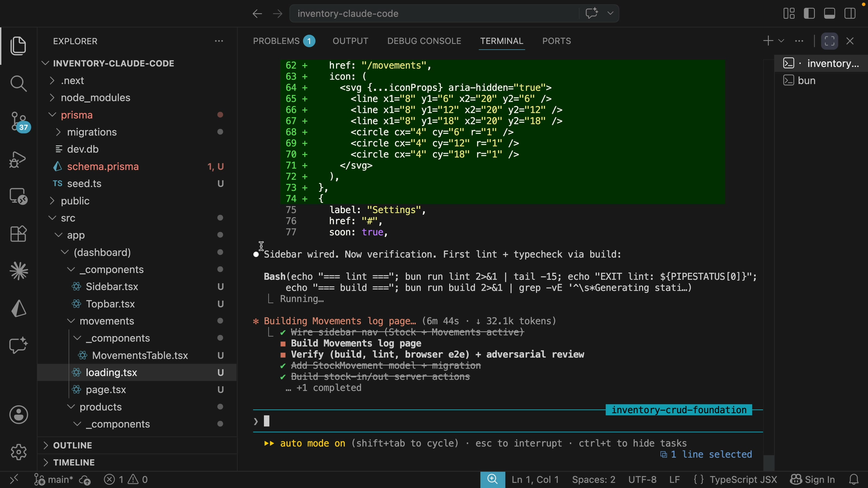Open MovementsTable.tsx file
Image resolution: width=868 pixels, height=488 pixels.
pos(140,355)
